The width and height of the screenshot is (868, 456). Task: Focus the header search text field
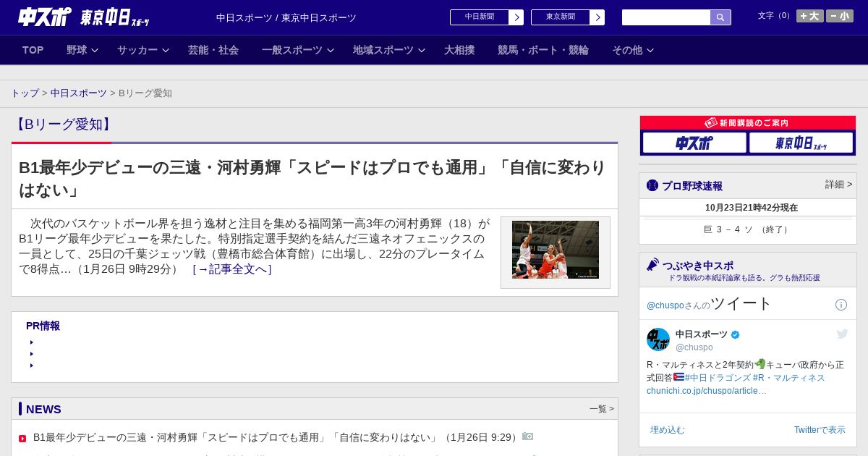(x=666, y=17)
